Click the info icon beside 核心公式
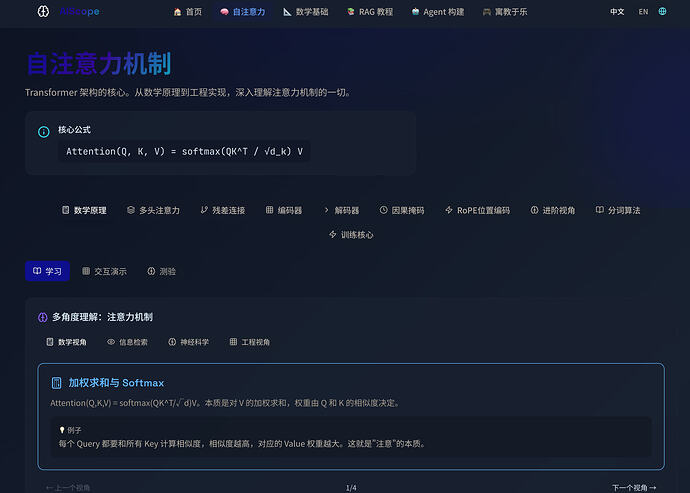Image resolution: width=690 pixels, height=493 pixels. pos(44,132)
